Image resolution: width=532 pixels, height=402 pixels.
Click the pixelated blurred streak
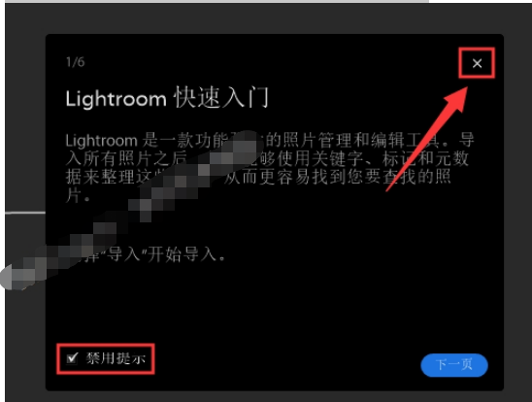tap(132, 211)
